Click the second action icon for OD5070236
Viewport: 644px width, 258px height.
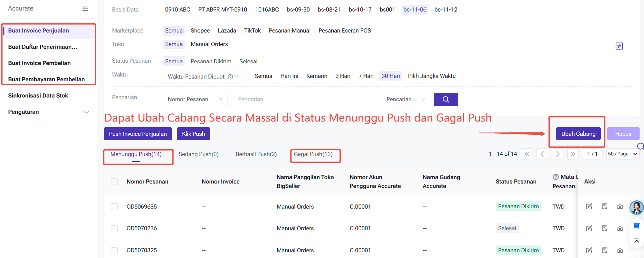pos(604,229)
